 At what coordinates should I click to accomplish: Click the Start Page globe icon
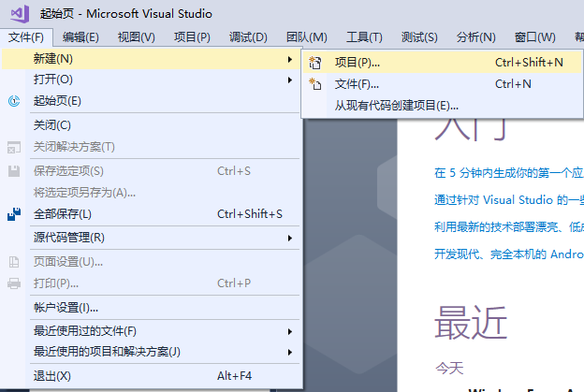tap(14, 101)
